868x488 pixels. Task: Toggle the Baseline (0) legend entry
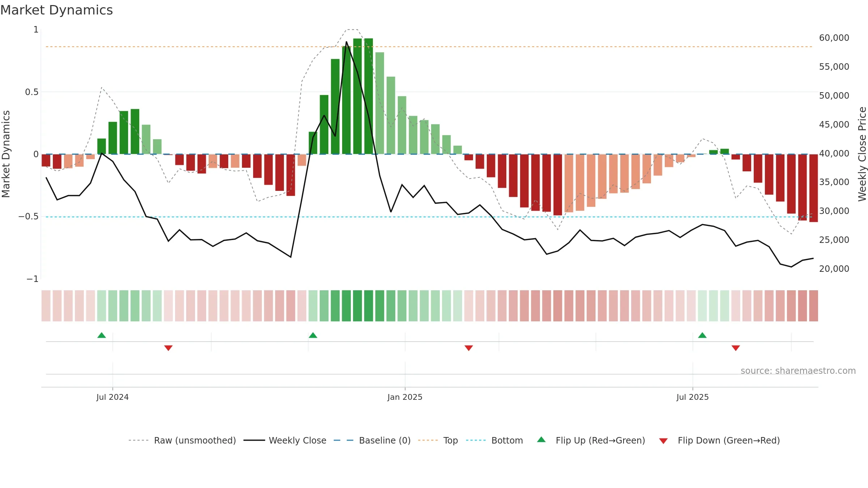[x=372, y=440]
